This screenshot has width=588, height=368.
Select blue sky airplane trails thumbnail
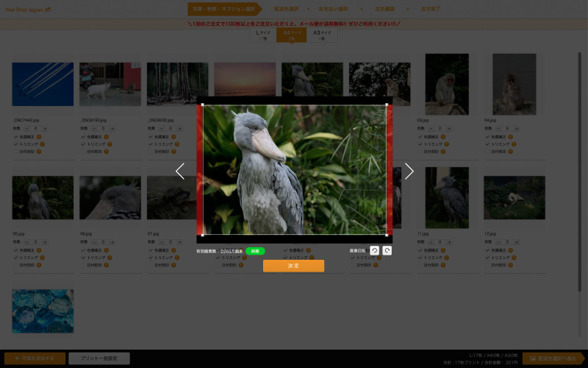[x=43, y=84]
